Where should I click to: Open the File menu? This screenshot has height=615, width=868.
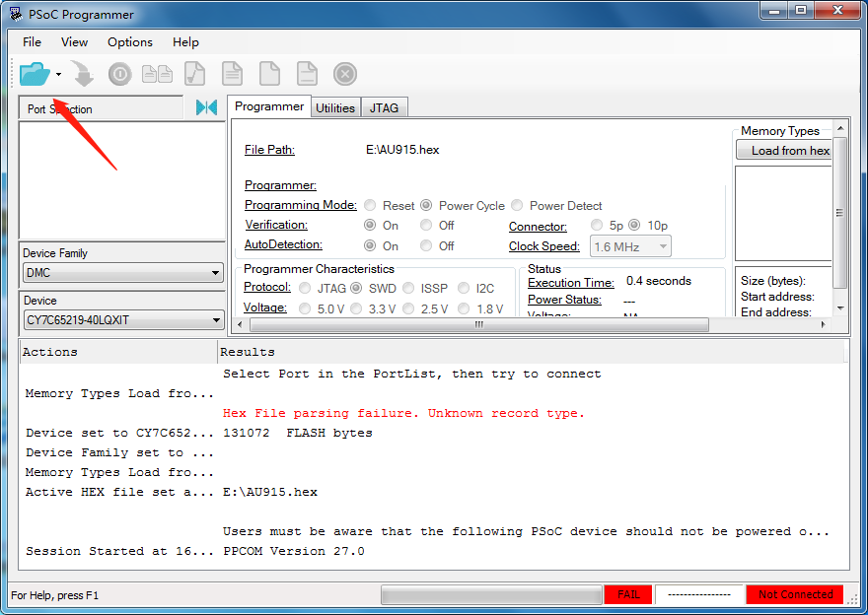click(32, 42)
